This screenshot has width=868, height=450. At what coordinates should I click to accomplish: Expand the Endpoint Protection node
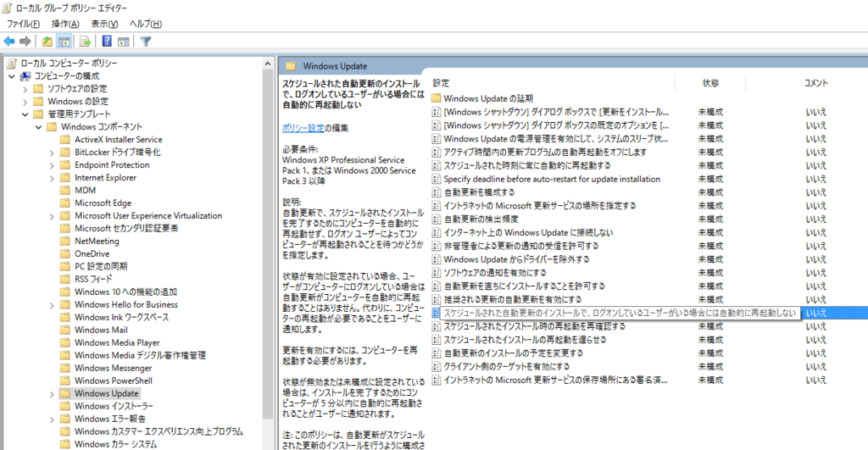[x=52, y=165]
